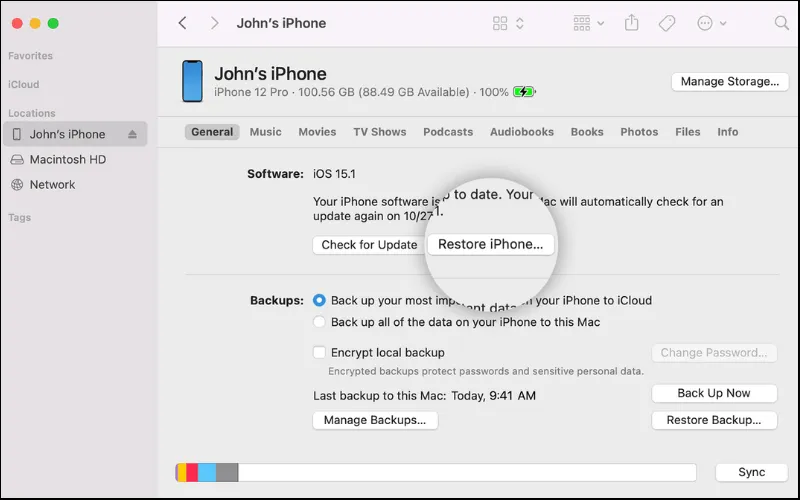Open the view switcher up-down arrows
Viewport: 800px width, 500px height.
tap(520, 23)
